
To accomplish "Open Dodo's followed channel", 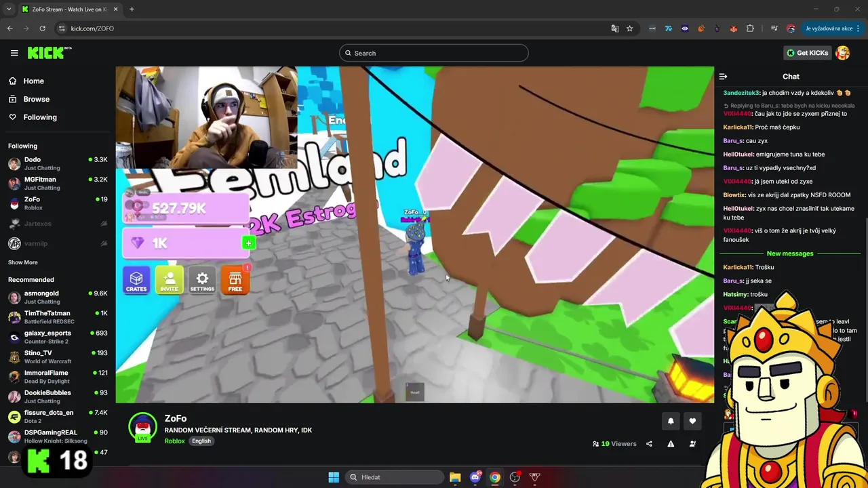I will [58, 163].
